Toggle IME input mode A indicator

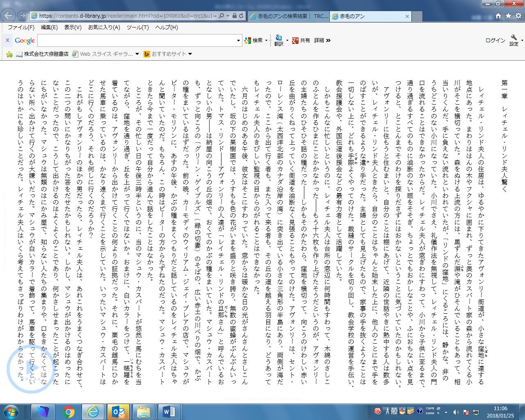[387, 411]
